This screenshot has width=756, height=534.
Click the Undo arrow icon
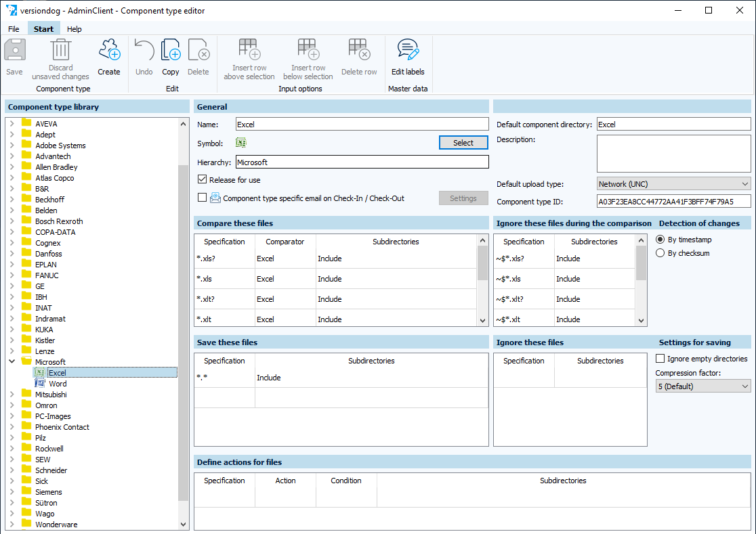click(x=144, y=50)
